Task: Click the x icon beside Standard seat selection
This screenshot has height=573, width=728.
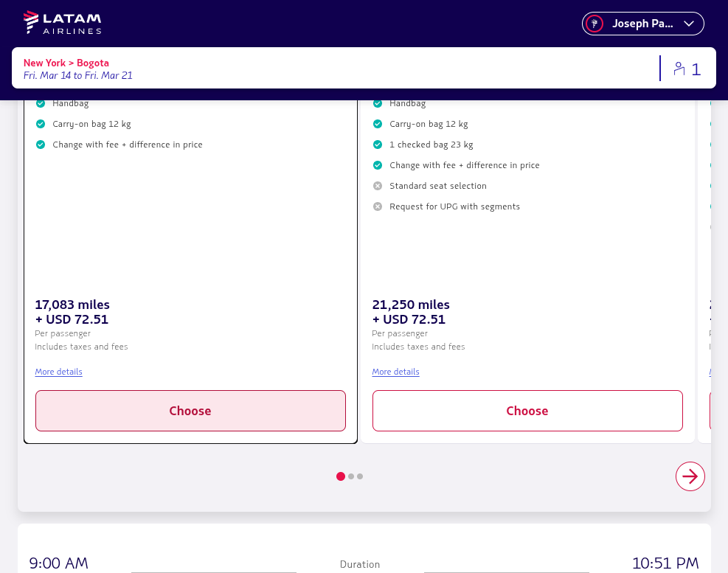Action: [x=378, y=186]
